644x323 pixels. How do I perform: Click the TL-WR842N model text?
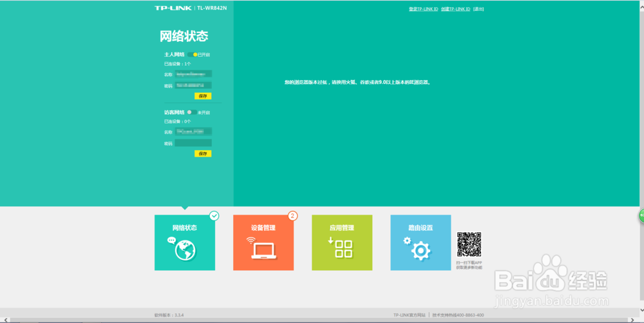212,8
